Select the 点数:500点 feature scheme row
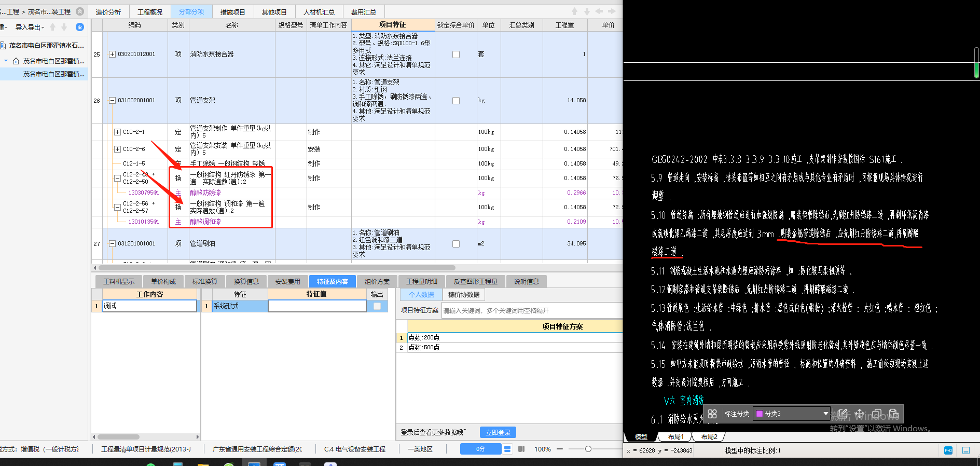 click(514, 347)
